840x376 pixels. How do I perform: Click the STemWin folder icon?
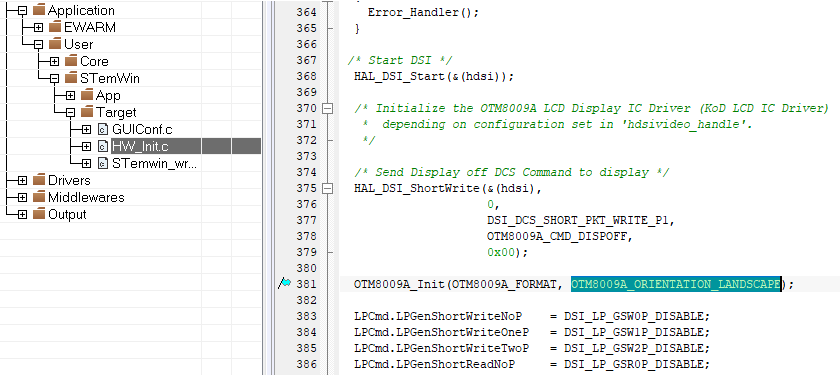tap(71, 79)
